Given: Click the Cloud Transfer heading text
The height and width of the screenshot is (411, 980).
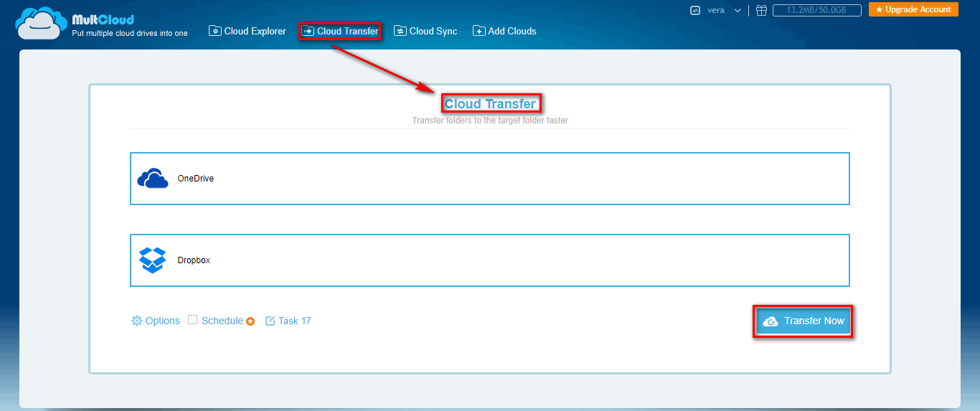Looking at the screenshot, I should point(490,104).
